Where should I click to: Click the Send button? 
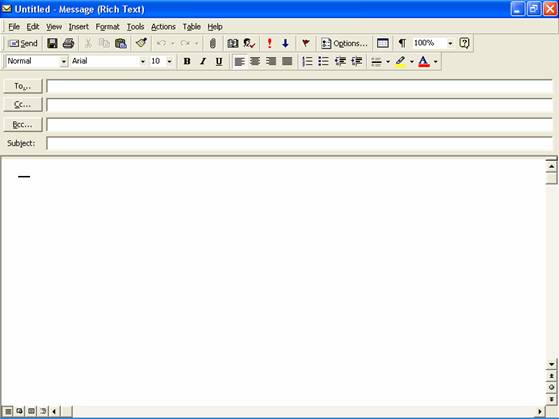(23, 44)
